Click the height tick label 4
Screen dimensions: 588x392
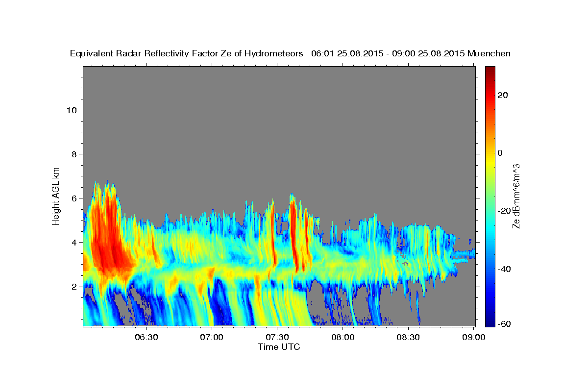[x=74, y=243]
